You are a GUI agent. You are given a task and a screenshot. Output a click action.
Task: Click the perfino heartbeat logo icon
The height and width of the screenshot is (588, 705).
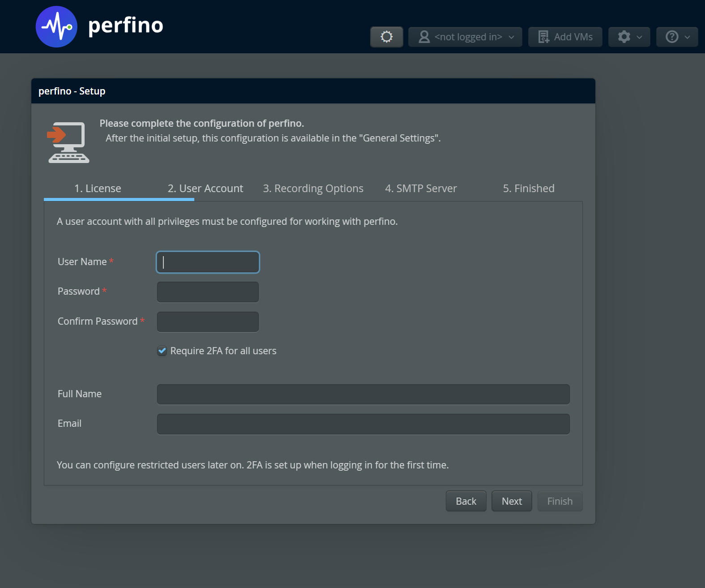click(56, 27)
